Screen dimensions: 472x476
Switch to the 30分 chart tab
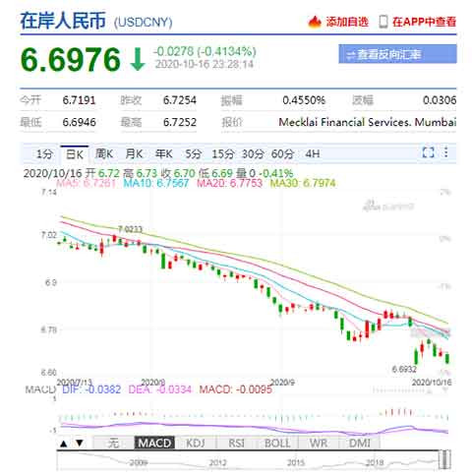pyautogui.click(x=253, y=153)
